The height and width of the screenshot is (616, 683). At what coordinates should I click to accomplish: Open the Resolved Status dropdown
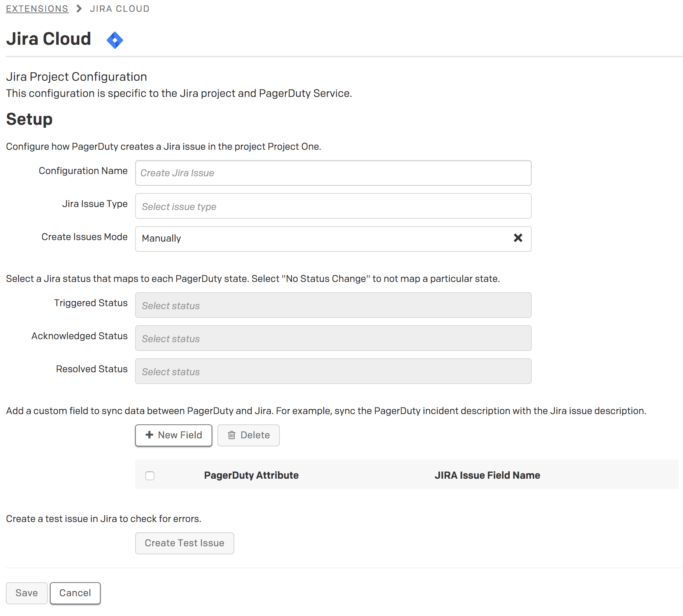tap(333, 371)
